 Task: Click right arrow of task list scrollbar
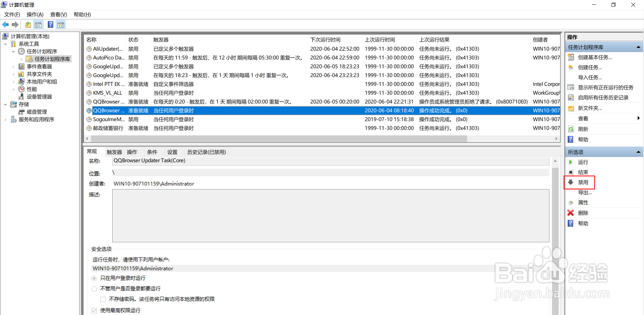(556, 139)
